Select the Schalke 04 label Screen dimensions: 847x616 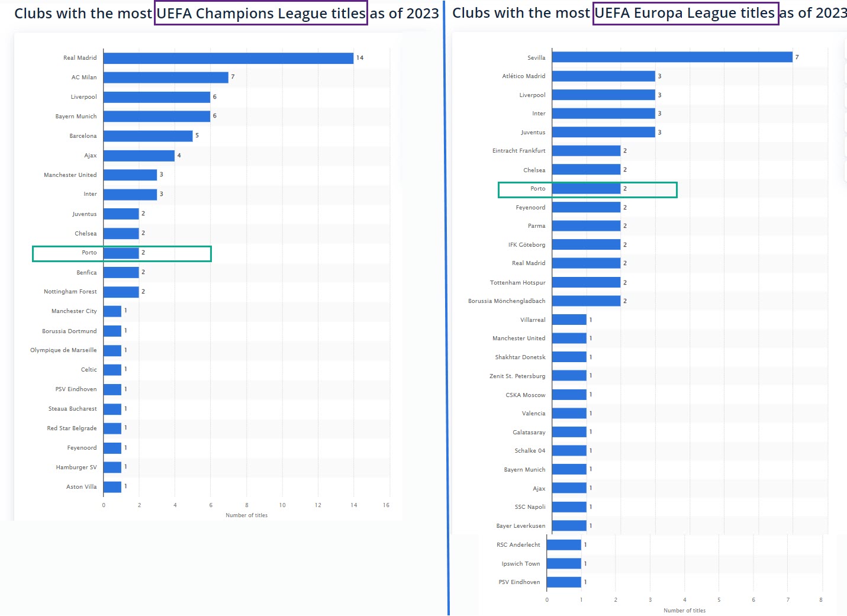click(x=530, y=451)
